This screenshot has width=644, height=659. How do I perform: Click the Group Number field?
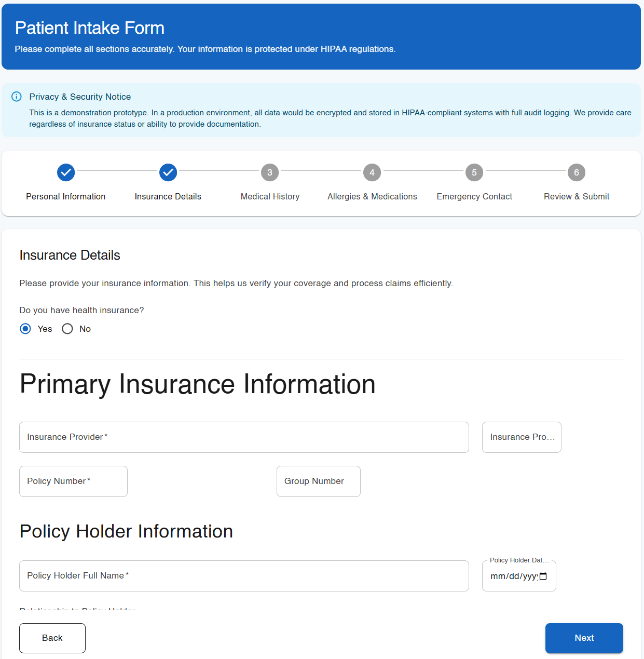(318, 481)
